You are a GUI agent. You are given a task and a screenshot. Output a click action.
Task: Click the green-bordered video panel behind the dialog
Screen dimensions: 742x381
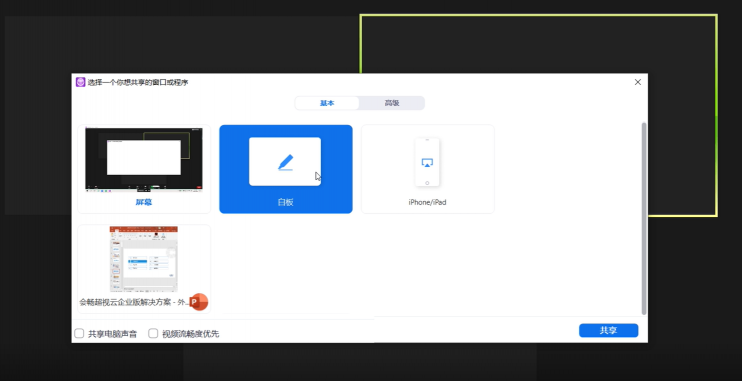click(539, 44)
